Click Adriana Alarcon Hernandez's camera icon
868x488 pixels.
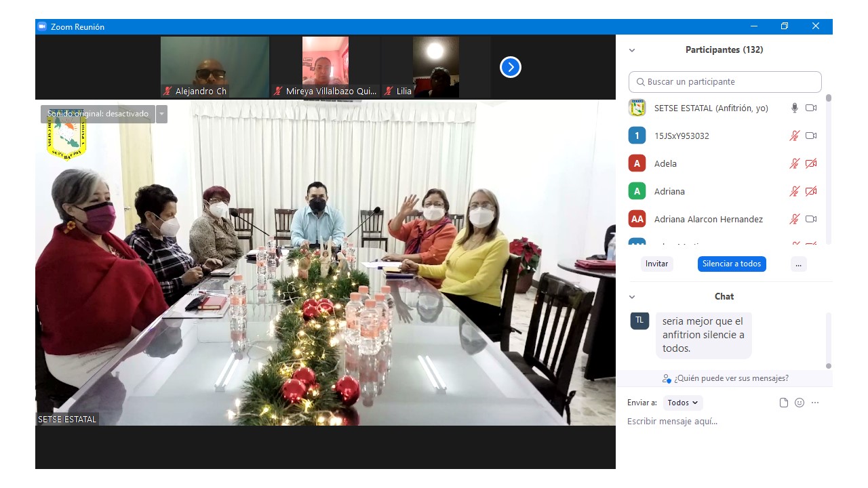[810, 219]
